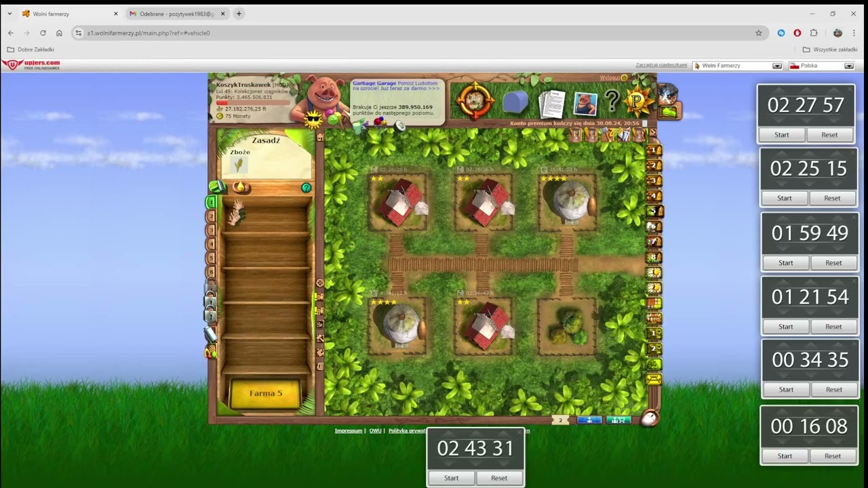Click the mouse icon at bottom corner

pyautogui.click(x=649, y=419)
